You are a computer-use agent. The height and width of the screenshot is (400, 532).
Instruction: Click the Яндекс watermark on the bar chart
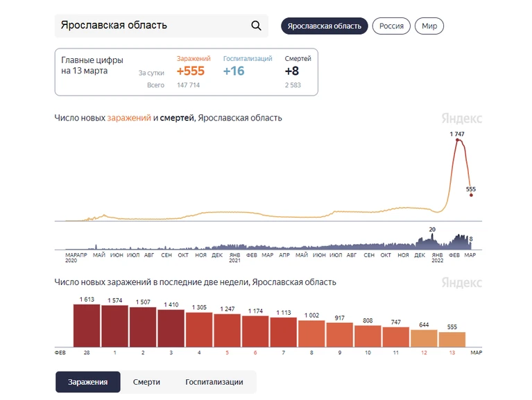461,282
